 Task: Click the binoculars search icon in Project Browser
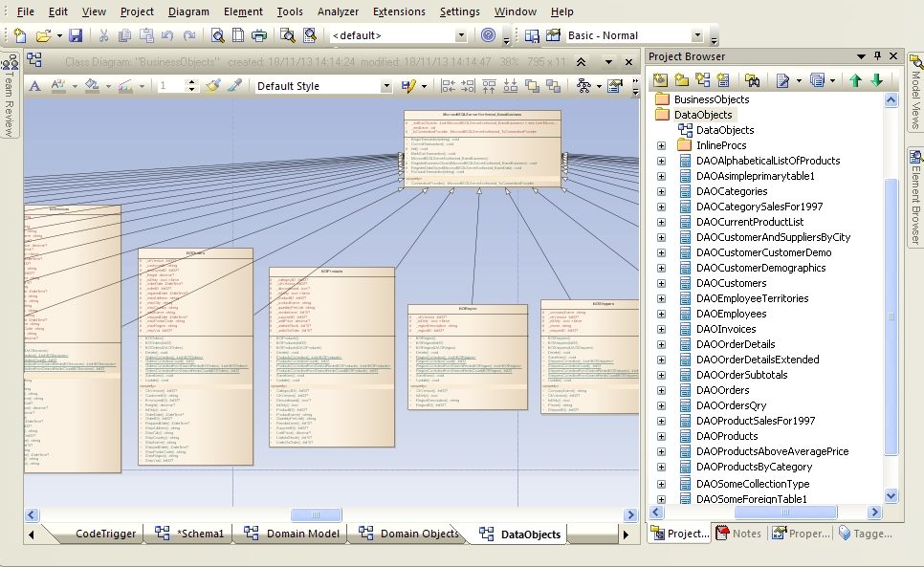[752, 79]
